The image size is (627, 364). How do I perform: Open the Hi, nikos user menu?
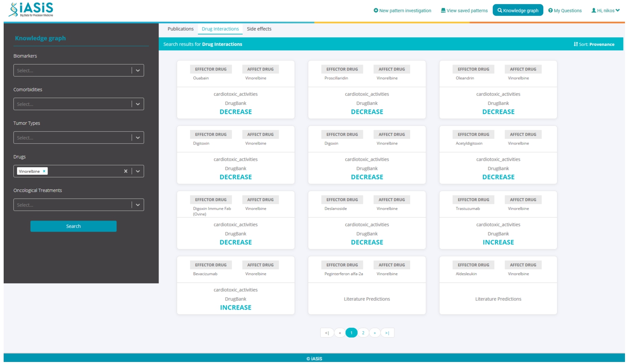point(605,11)
